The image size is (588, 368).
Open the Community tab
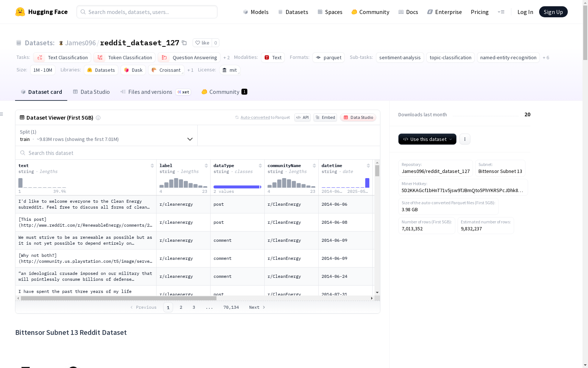[224, 92]
